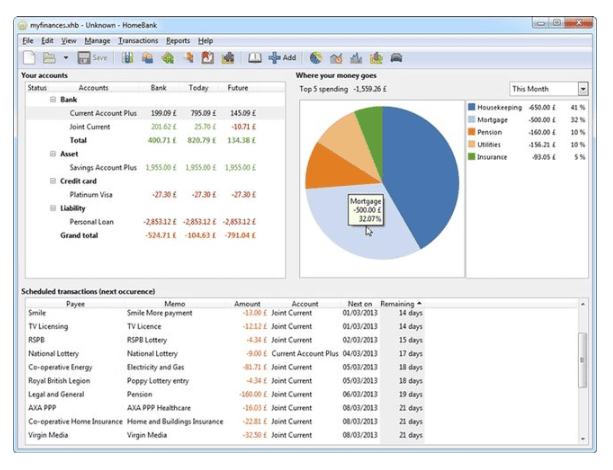Screen dimensions: 613x470
Task: Click the scheduled transactions scrollbar thumb
Action: tap(583, 360)
